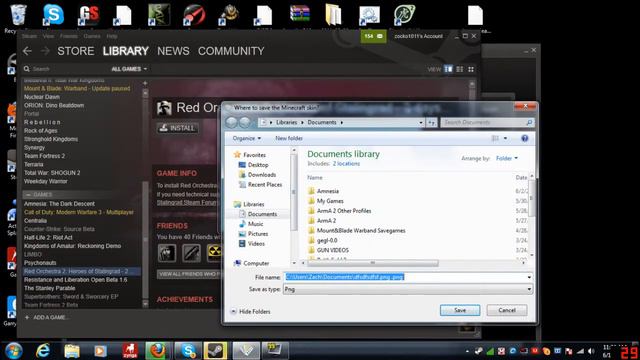640x360 pixels.
Task: Select Desktop in Favorites pane
Action: click(253, 165)
